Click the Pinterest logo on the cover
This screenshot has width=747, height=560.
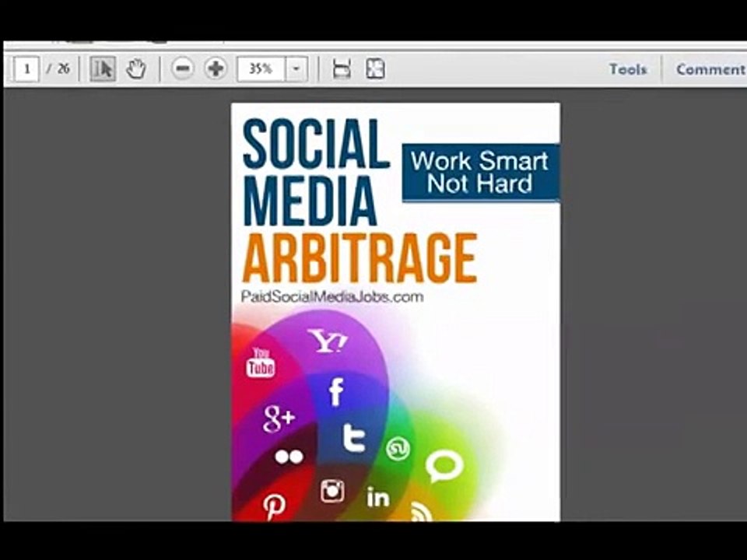[275, 507]
